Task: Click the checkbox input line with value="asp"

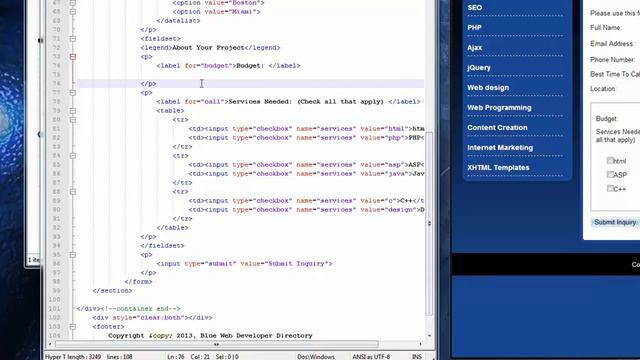Action: click(306, 164)
